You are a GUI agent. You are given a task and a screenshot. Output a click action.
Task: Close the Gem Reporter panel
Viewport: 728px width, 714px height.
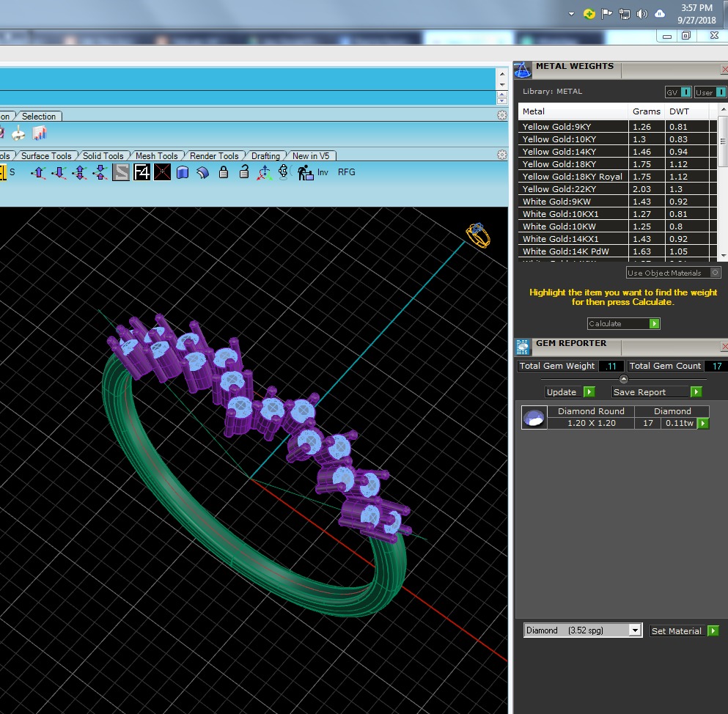click(724, 346)
